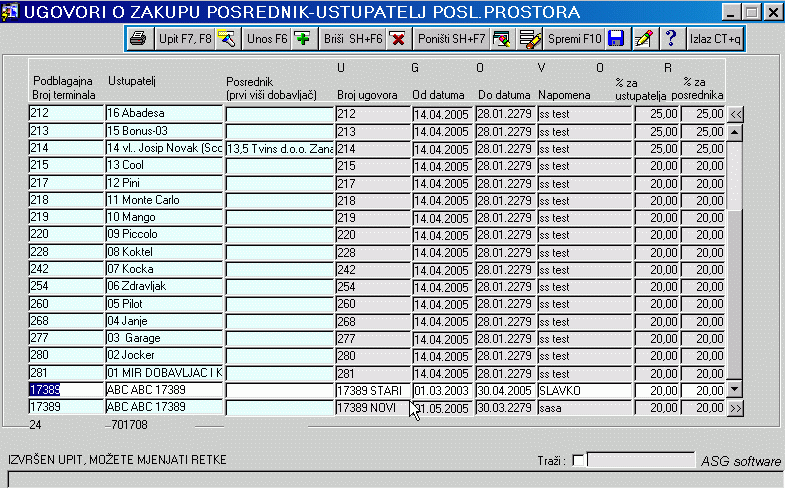
Task: Click Do datuma cell 30.03.2279
Action: 505,408
